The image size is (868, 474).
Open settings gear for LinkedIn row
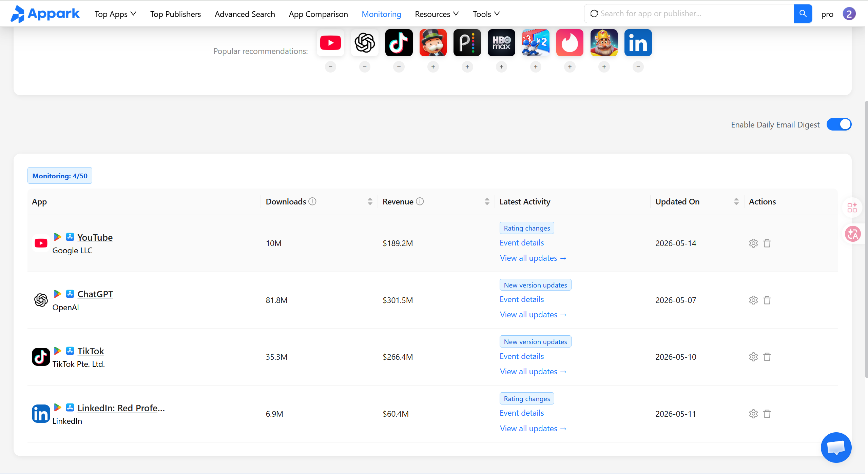click(x=753, y=414)
